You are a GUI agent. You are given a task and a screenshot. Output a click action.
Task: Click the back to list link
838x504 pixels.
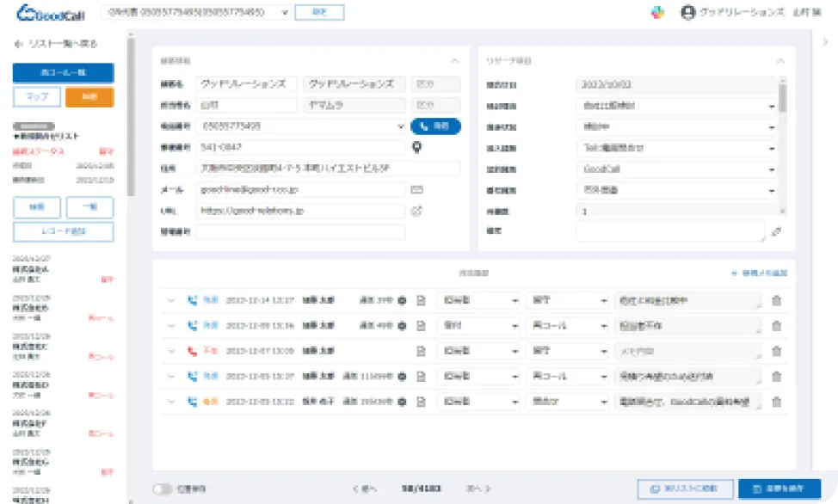(x=56, y=43)
